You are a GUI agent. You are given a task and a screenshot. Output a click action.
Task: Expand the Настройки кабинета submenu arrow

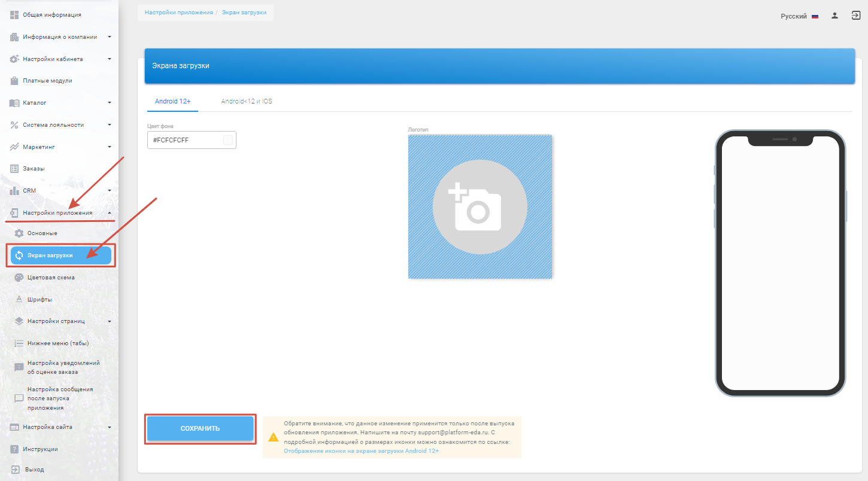point(110,59)
